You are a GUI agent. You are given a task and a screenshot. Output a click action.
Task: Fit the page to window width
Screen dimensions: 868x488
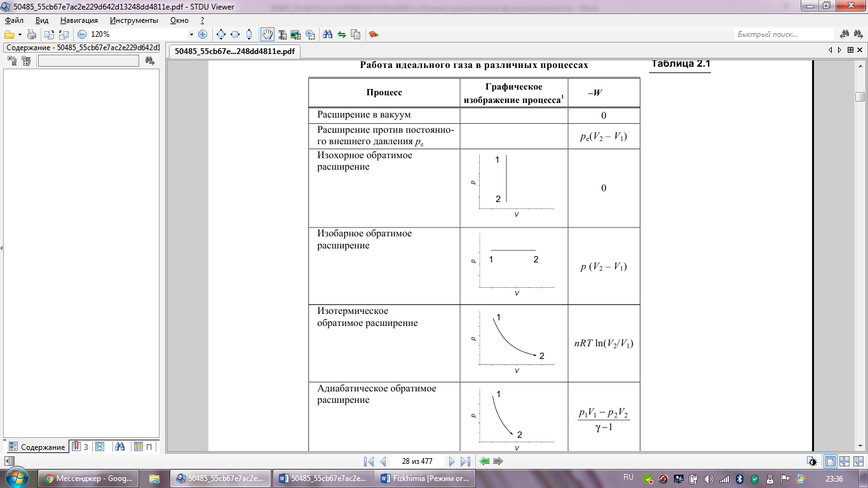235,34
